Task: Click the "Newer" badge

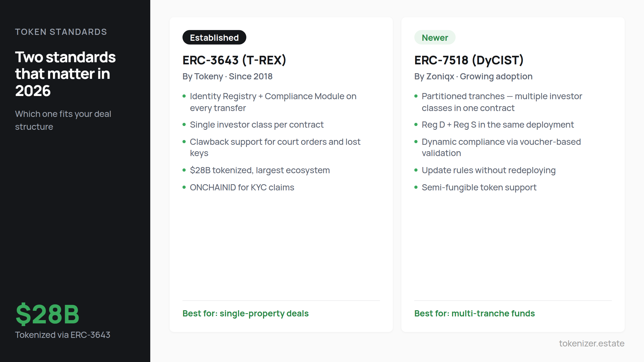Action: pos(434,38)
